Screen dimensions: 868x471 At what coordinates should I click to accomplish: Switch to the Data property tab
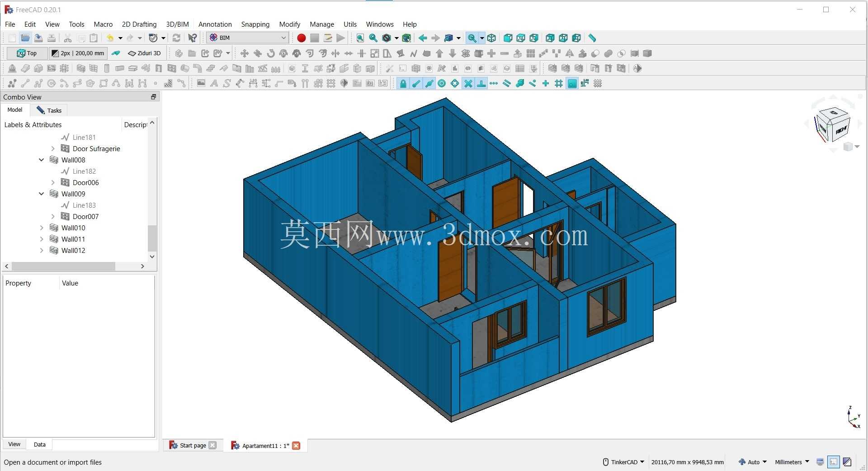[x=39, y=444]
